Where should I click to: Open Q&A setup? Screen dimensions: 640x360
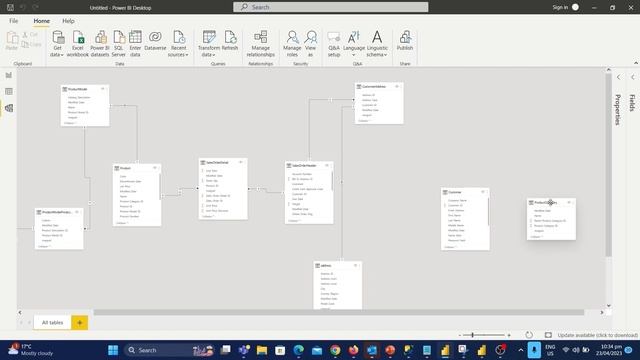(334, 44)
